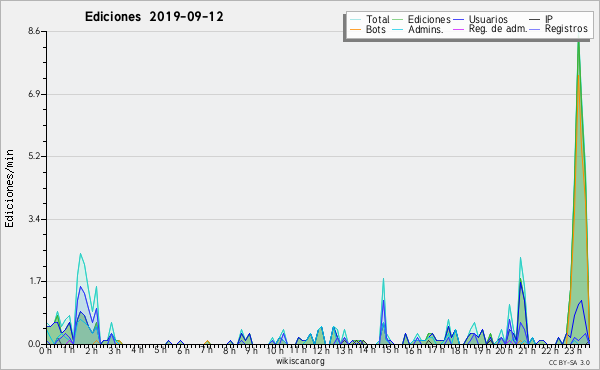This screenshot has width=600, height=370.
Task: Click the CC BY-SA 3.0 license text
Action: pyautogui.click(x=569, y=362)
